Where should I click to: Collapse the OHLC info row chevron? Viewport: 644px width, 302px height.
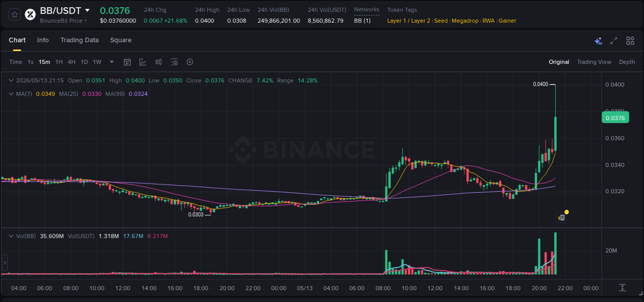(x=11, y=80)
